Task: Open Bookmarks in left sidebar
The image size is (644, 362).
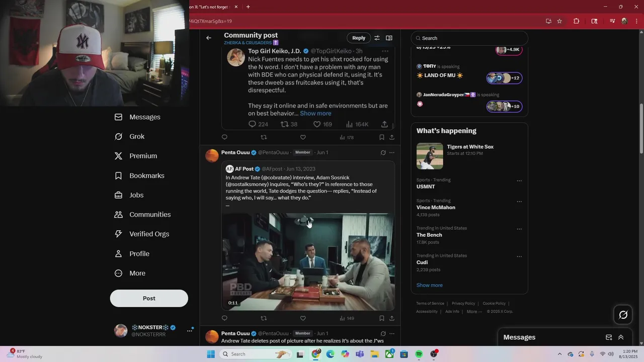Action: 139,175
